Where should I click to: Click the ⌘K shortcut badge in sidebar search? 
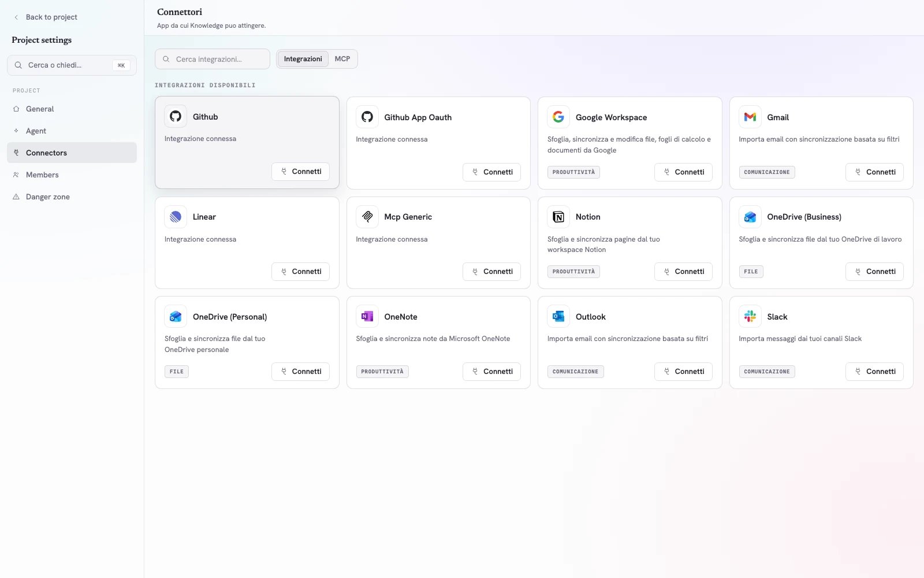pos(121,65)
